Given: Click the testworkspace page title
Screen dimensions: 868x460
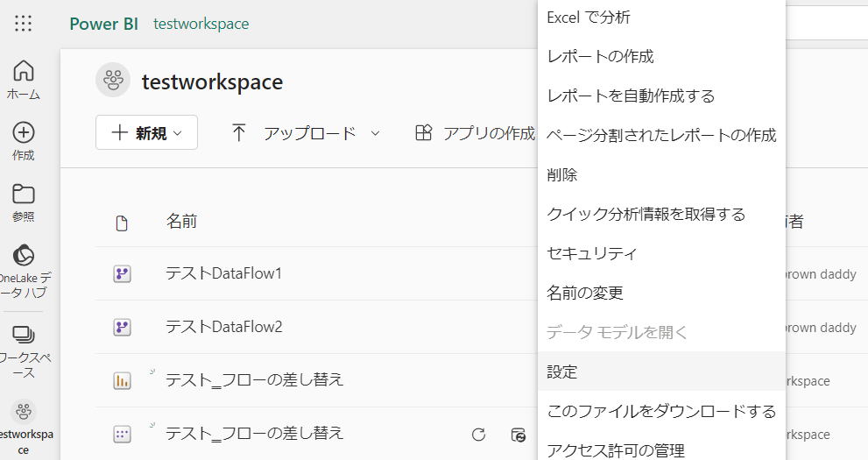Looking at the screenshot, I should [x=213, y=82].
